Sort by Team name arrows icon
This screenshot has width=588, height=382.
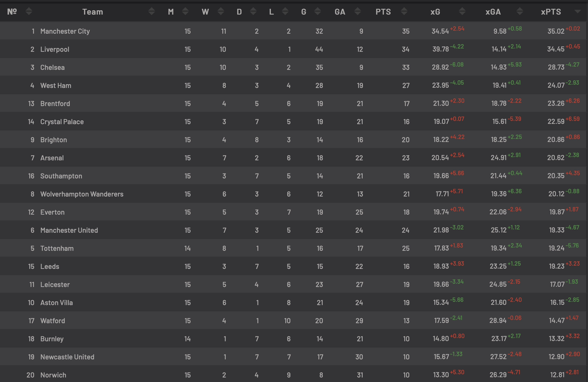(151, 11)
